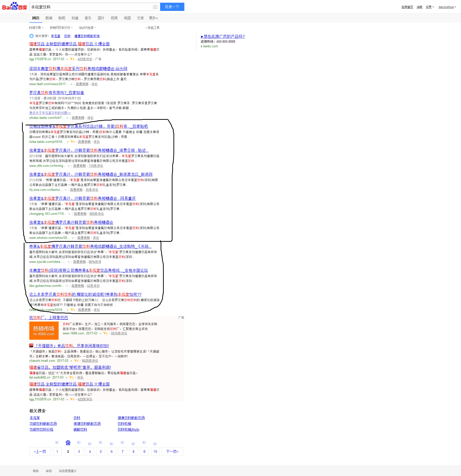Switch to the 图片 tab

point(101,18)
